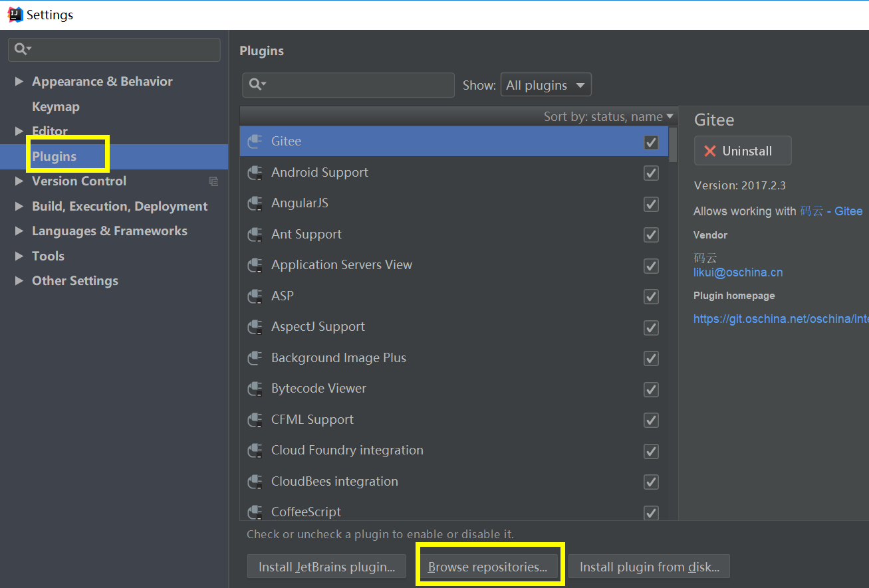869x588 pixels.
Task: Click the IntelliJ logo in title bar
Action: click(x=15, y=15)
